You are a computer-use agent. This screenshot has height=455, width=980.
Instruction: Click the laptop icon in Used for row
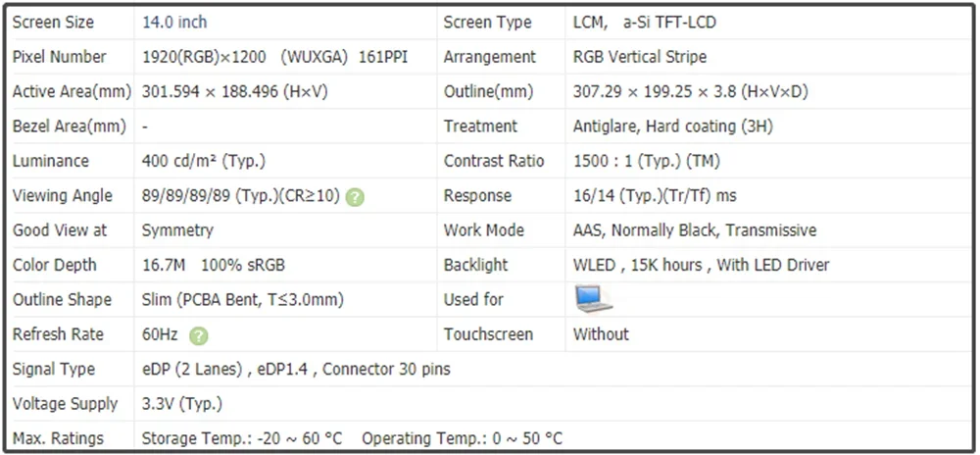tap(593, 299)
